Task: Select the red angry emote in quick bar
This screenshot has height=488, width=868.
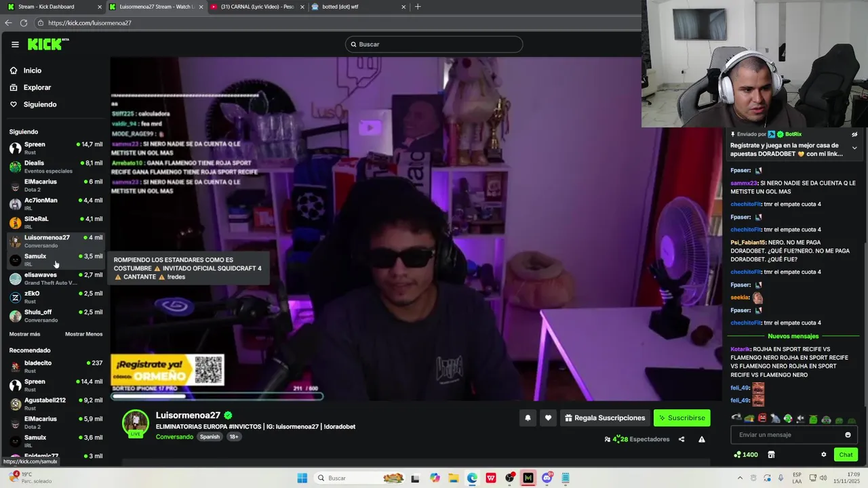Action: 762,419
